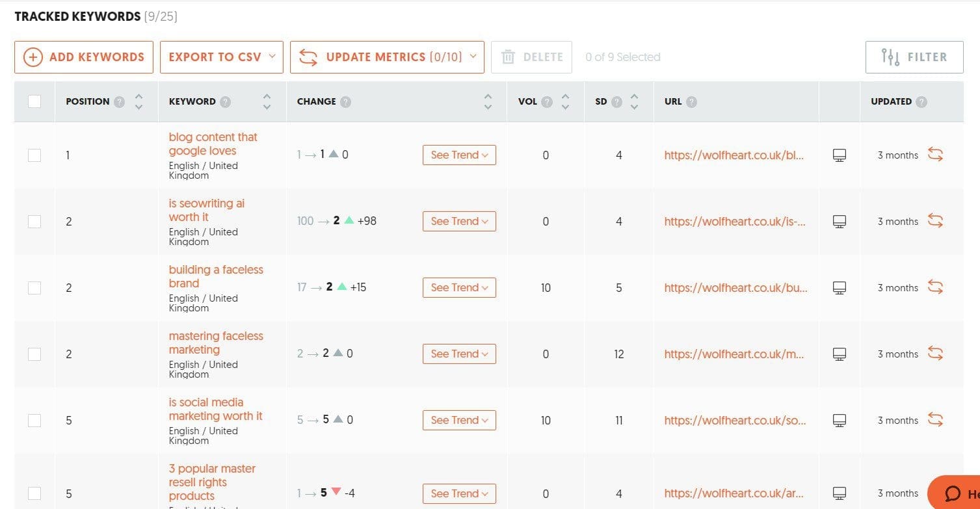Open URL https://wolfheart.co.uk/bl...
The height and width of the screenshot is (509, 980).
tap(735, 155)
